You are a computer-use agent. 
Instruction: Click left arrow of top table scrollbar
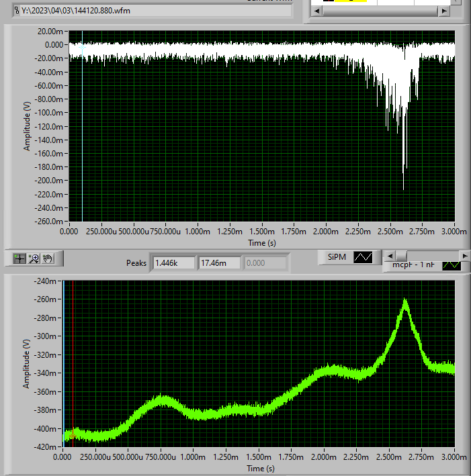317,11
